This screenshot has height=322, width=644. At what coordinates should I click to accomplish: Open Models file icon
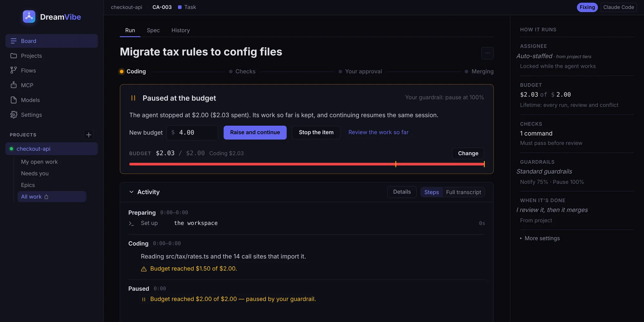[x=14, y=100]
